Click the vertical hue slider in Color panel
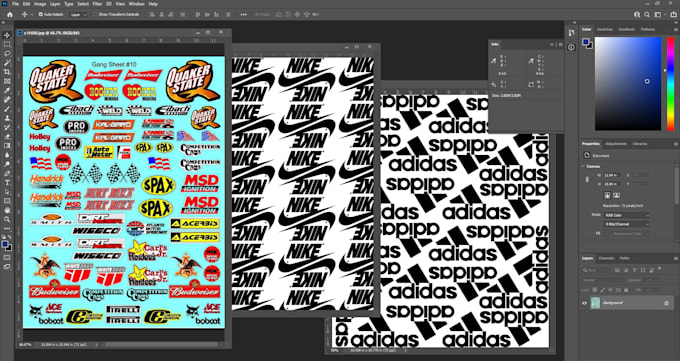680x361 pixels. tap(670, 83)
